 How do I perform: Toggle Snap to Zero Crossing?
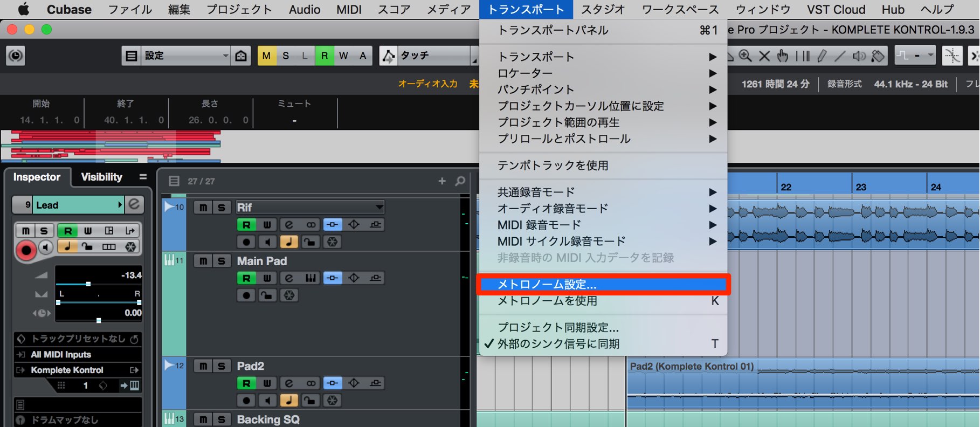pos(953,56)
